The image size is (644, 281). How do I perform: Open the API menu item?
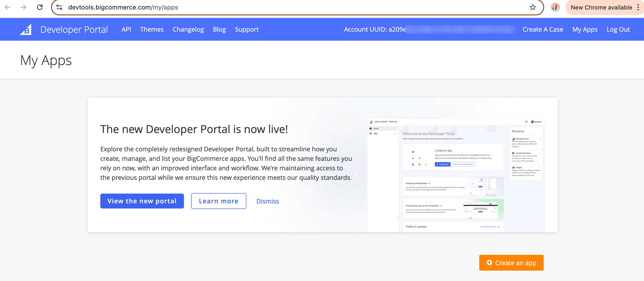[x=126, y=29]
